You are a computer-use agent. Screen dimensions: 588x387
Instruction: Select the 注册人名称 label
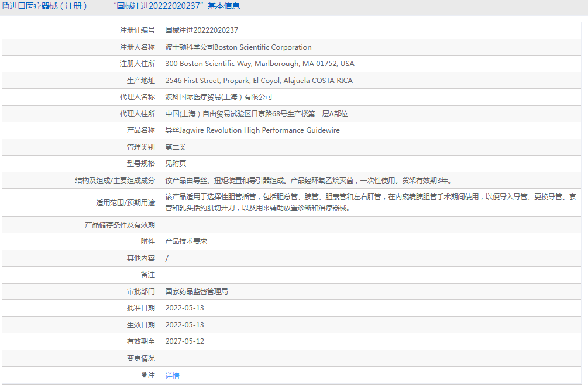[137, 47]
